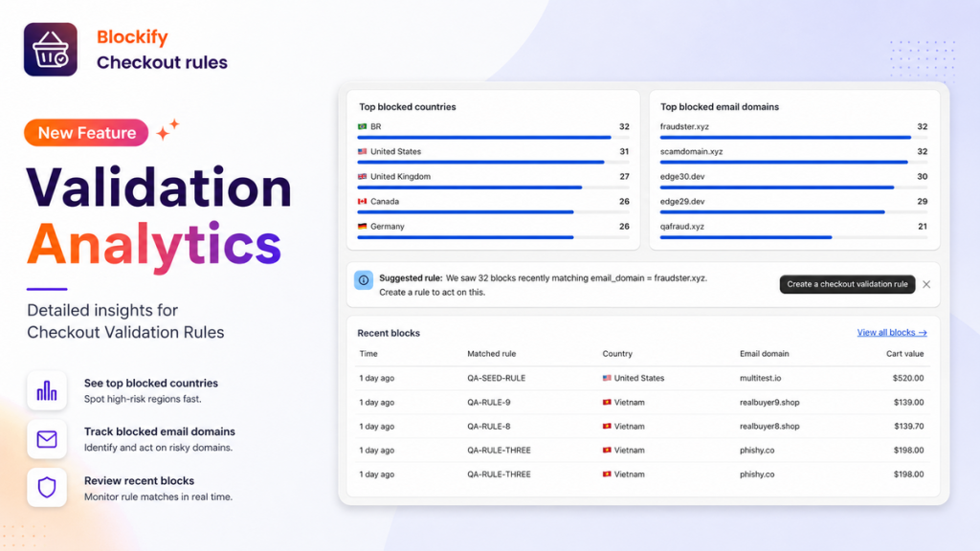The width and height of the screenshot is (980, 551).
Task: Click the New Feature badge
Action: click(x=86, y=132)
